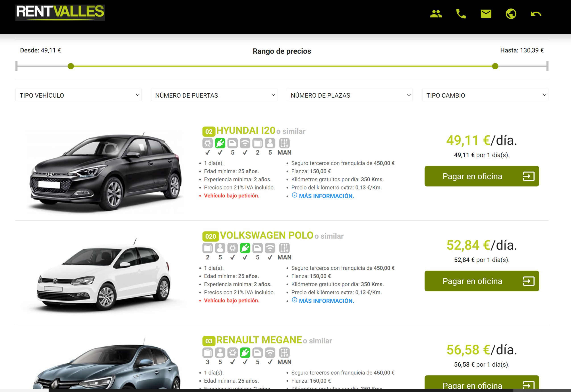The width and height of the screenshot is (571, 392).
Task: Click the Hyundai I20 radio signal icon
Action: (x=245, y=143)
